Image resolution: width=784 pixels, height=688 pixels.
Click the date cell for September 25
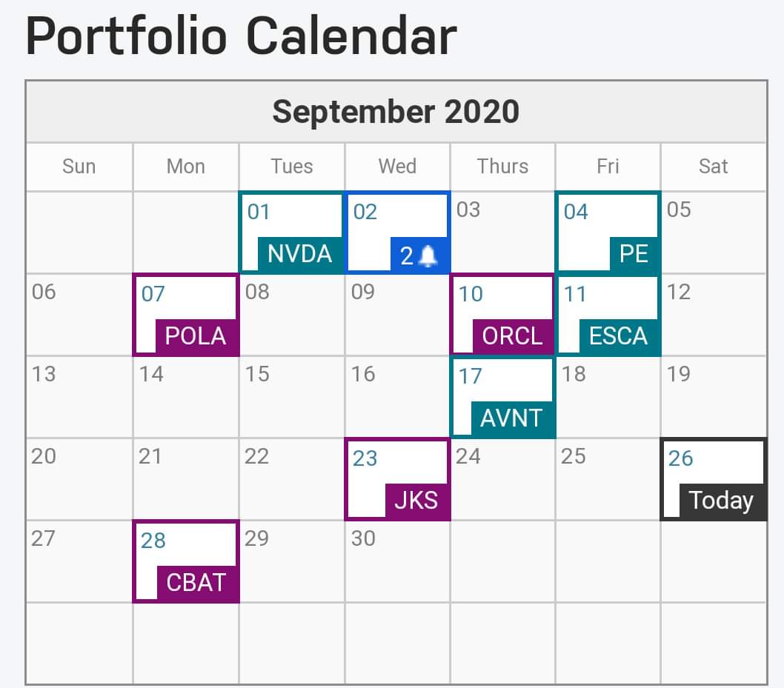point(608,479)
